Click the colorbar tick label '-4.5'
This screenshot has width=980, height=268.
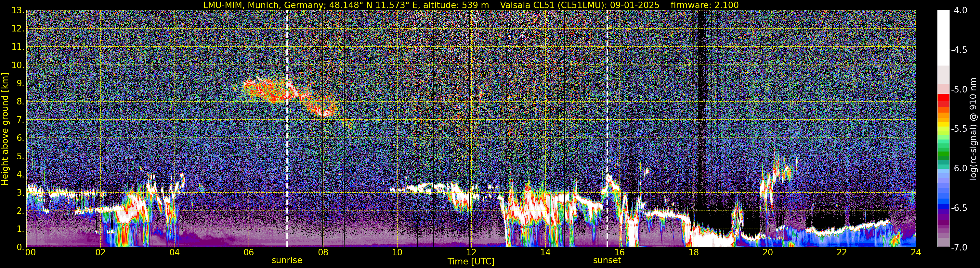point(959,50)
